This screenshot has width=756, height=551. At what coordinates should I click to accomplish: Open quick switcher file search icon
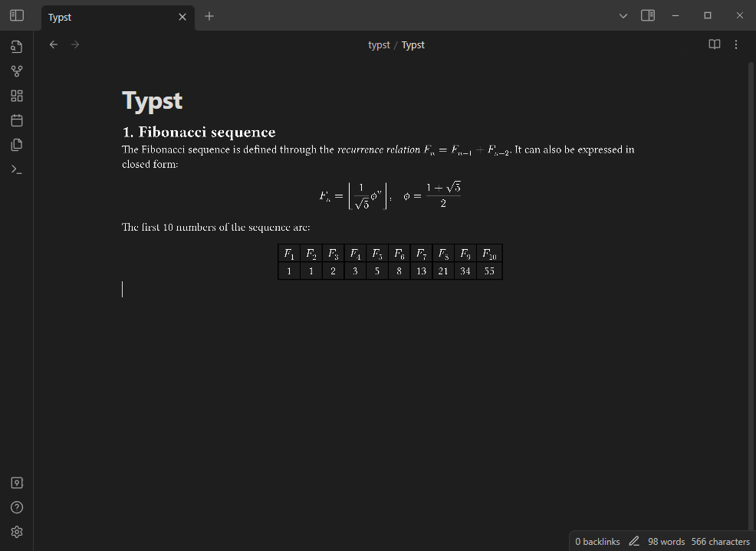(x=17, y=47)
